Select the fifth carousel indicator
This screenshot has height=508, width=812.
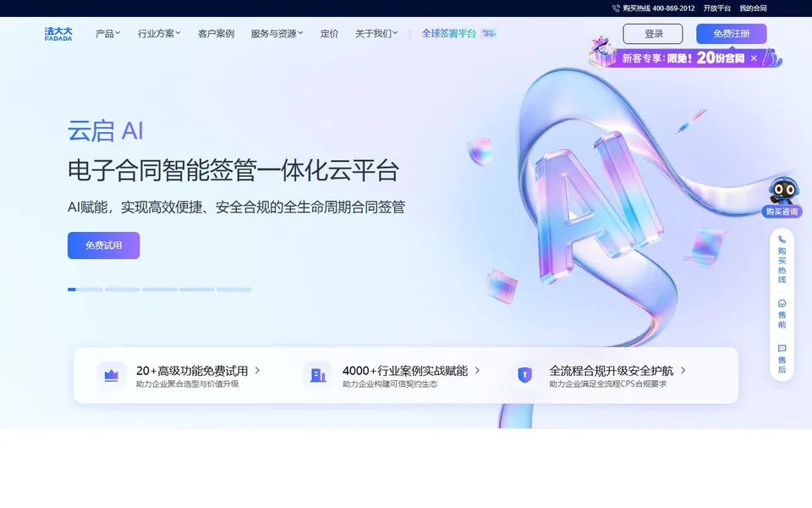coord(234,290)
